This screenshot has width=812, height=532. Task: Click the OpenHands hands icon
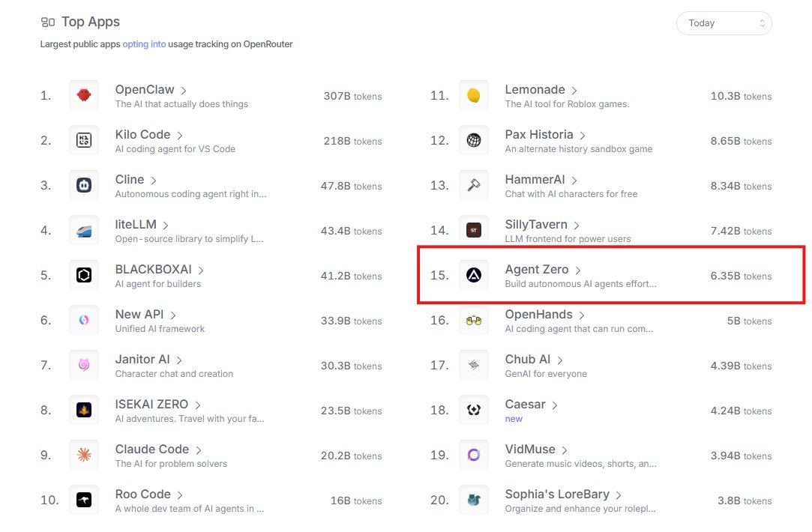pos(474,321)
